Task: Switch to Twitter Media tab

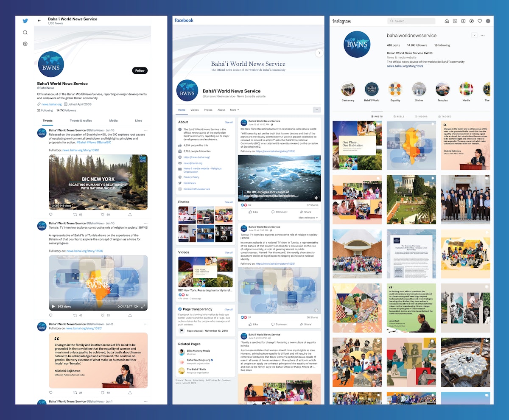Action: 113,120
